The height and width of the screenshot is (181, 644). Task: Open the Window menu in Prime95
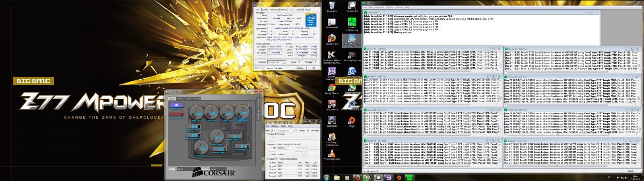click(399, 7)
